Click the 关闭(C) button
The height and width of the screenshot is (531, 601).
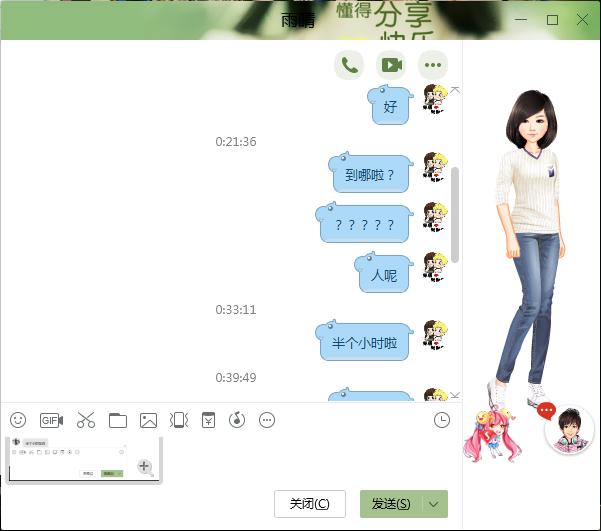[x=310, y=504]
